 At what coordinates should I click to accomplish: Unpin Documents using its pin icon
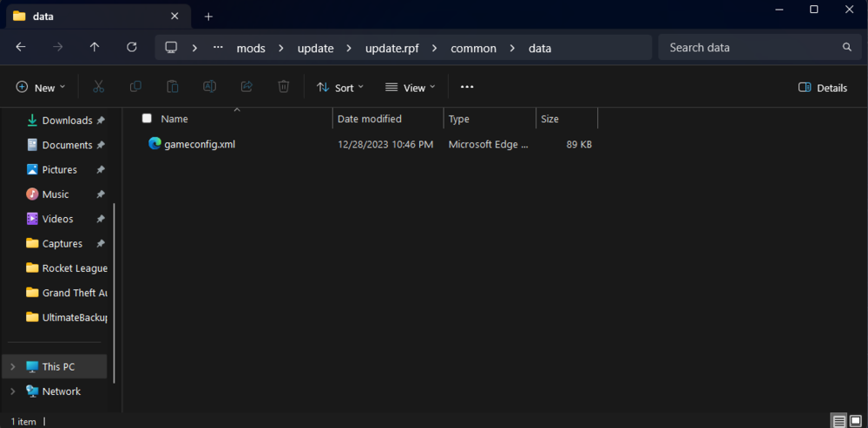tap(100, 145)
